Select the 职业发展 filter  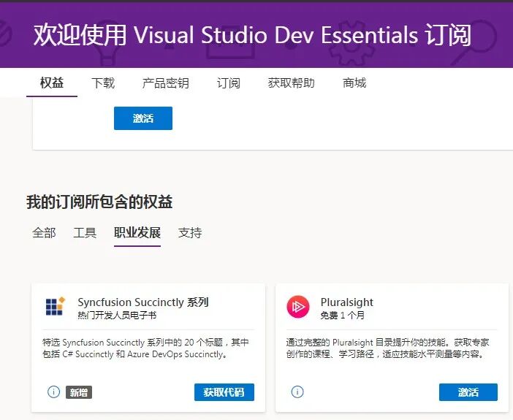(137, 233)
